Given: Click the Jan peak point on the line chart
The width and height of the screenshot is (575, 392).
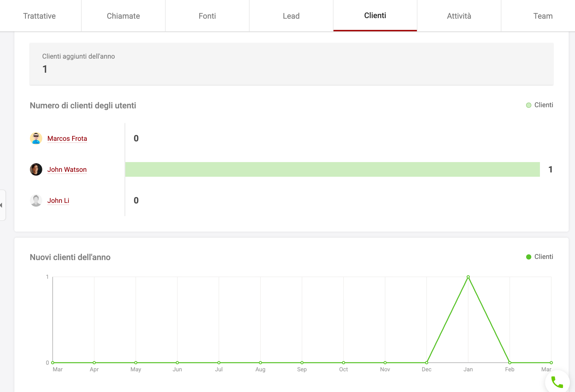Looking at the screenshot, I should pyautogui.click(x=468, y=277).
